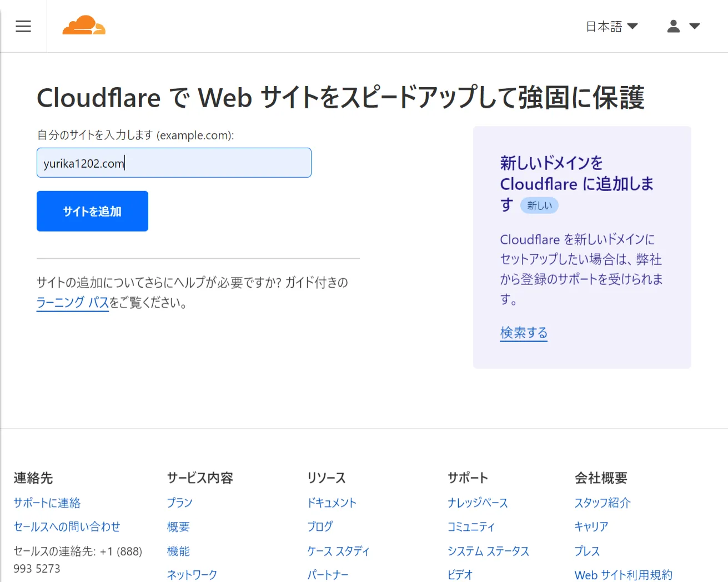Click the 新しい badge in the domain card
Viewport: 728px width, 582px height.
tap(539, 205)
